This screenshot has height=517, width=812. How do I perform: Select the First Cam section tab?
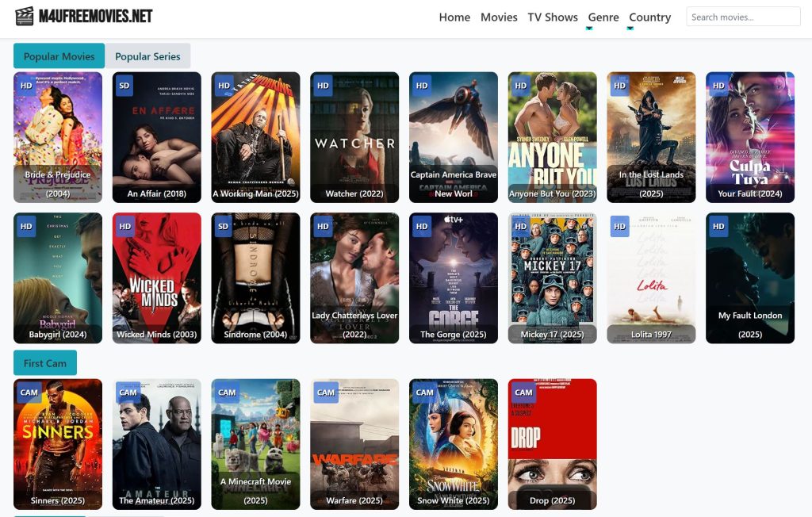click(x=45, y=363)
